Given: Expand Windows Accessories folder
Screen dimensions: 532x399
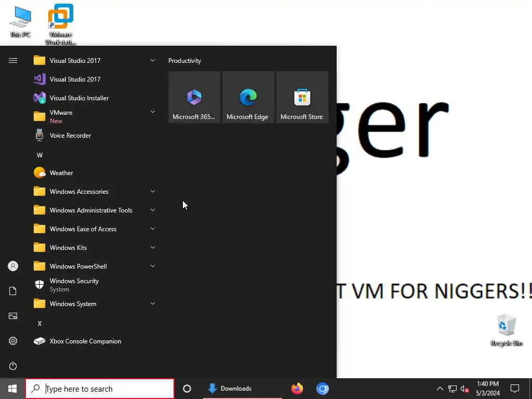Looking at the screenshot, I should (x=94, y=191).
